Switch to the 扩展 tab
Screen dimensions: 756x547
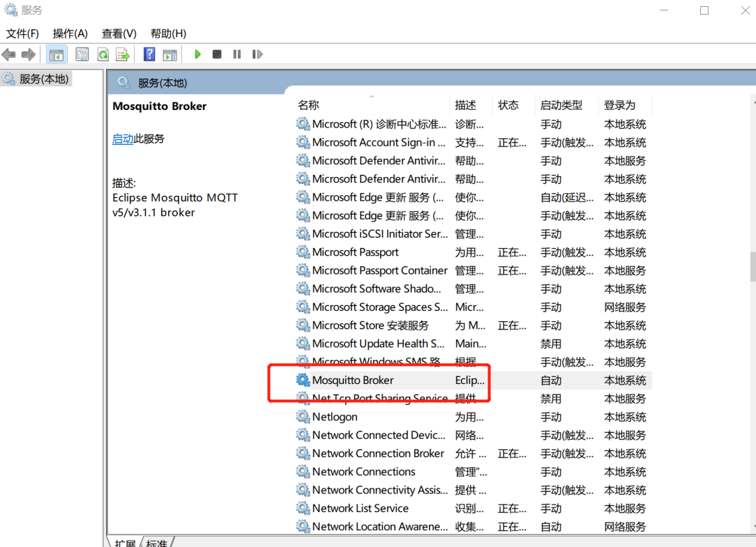[x=125, y=543]
